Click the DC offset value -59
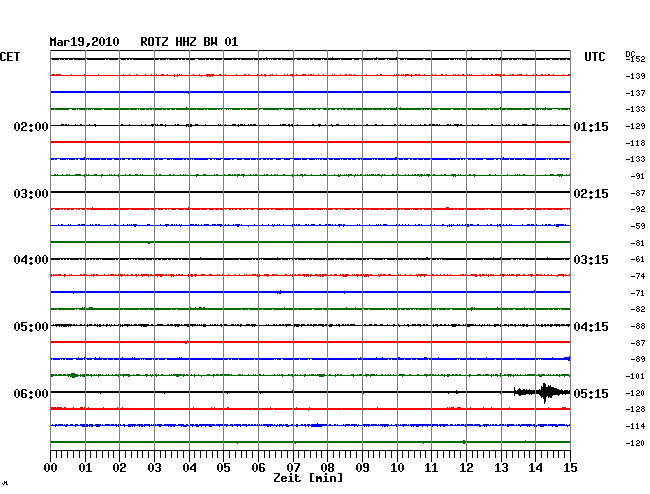Screen dimensions: 650x494 (x=638, y=226)
